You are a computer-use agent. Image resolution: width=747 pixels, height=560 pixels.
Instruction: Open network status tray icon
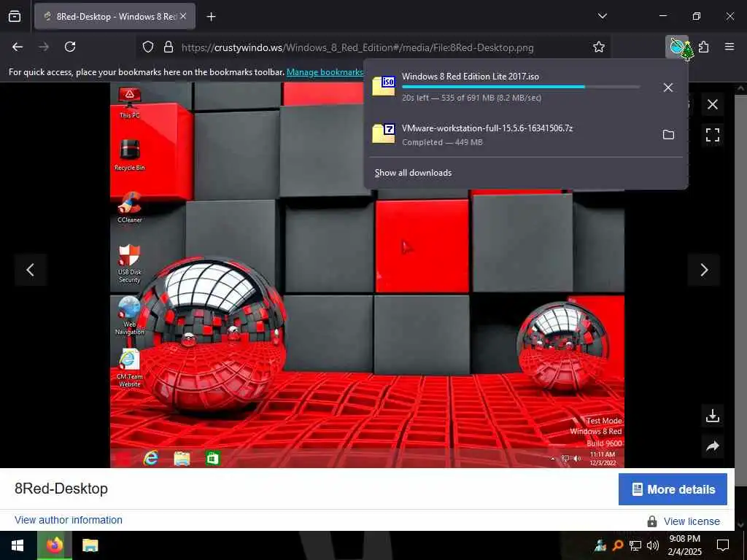635,545
